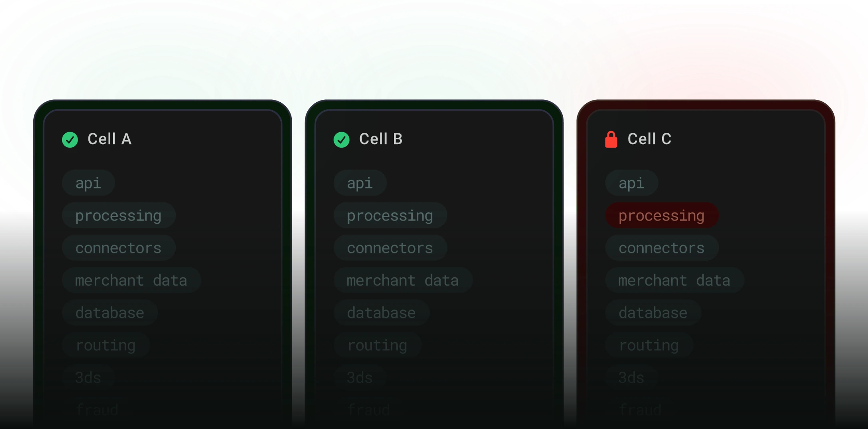
Task: Click the routing tag in Cell C
Action: tap(649, 345)
